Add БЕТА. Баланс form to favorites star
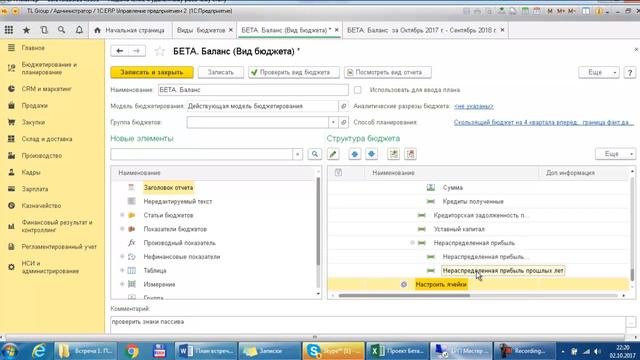640x360 pixels. [160, 51]
